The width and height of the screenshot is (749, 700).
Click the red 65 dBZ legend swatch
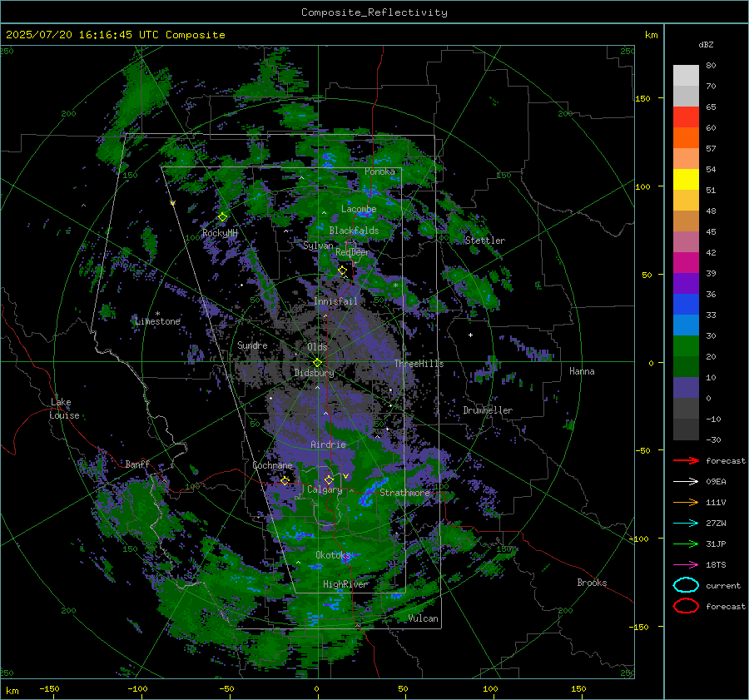[x=686, y=117]
